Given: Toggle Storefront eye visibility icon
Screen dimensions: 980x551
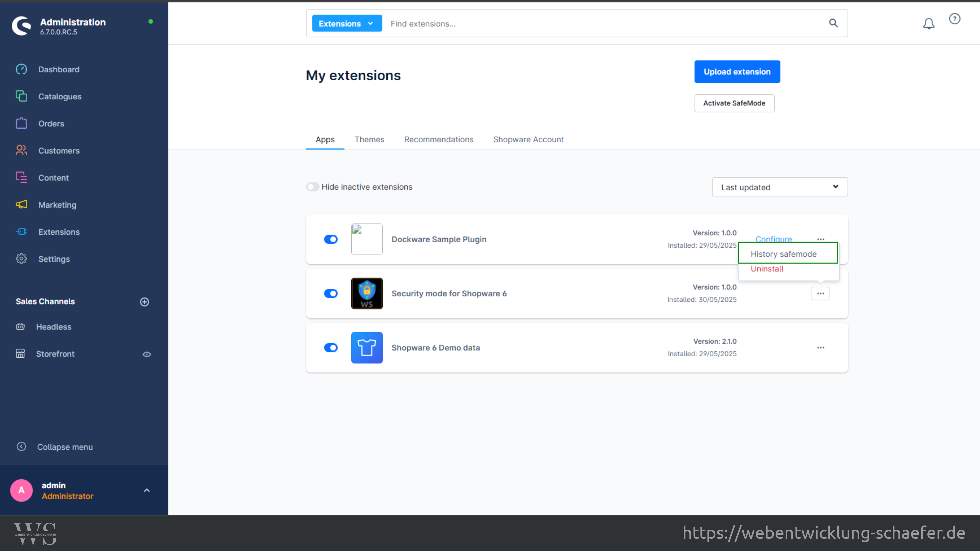Looking at the screenshot, I should [x=146, y=354].
